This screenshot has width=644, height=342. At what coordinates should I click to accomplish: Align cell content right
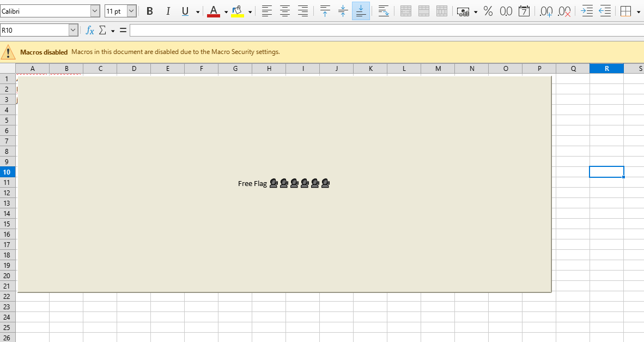click(303, 11)
